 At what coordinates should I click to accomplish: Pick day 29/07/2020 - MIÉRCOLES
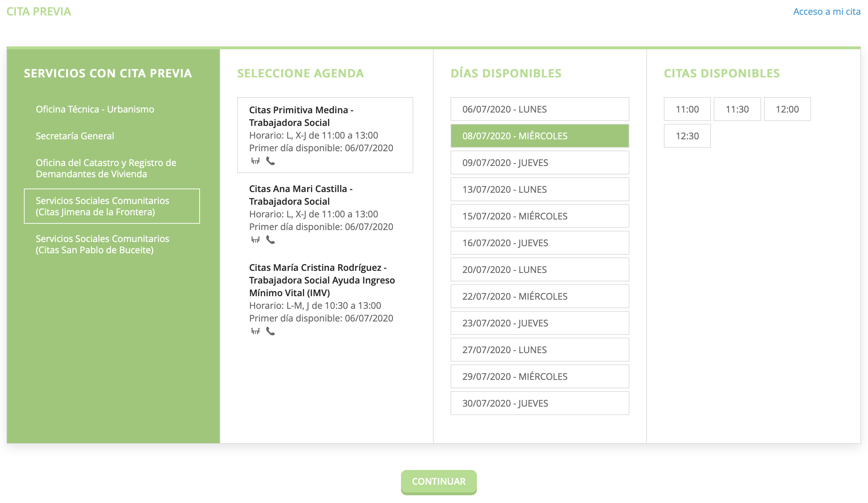(540, 376)
